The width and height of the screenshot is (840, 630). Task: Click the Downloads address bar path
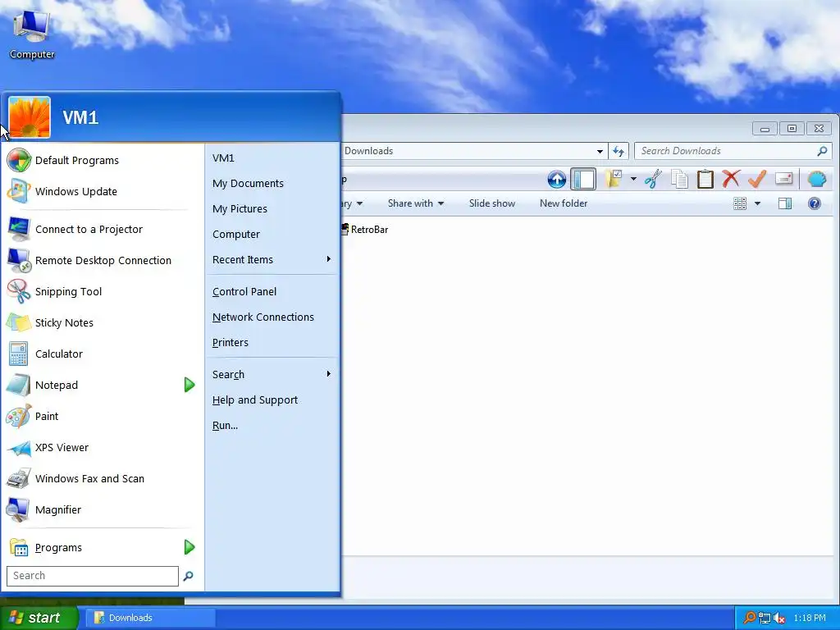(x=368, y=151)
